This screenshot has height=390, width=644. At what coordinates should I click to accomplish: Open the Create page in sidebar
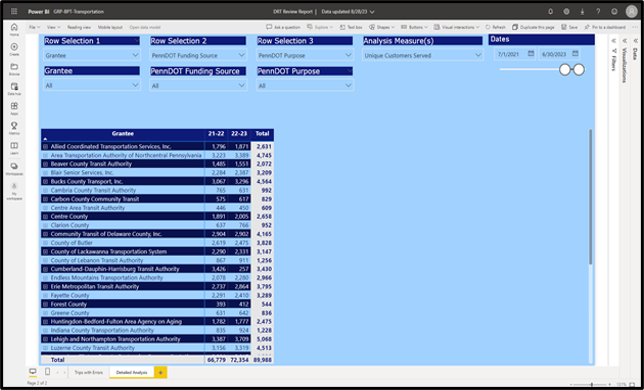point(14,49)
